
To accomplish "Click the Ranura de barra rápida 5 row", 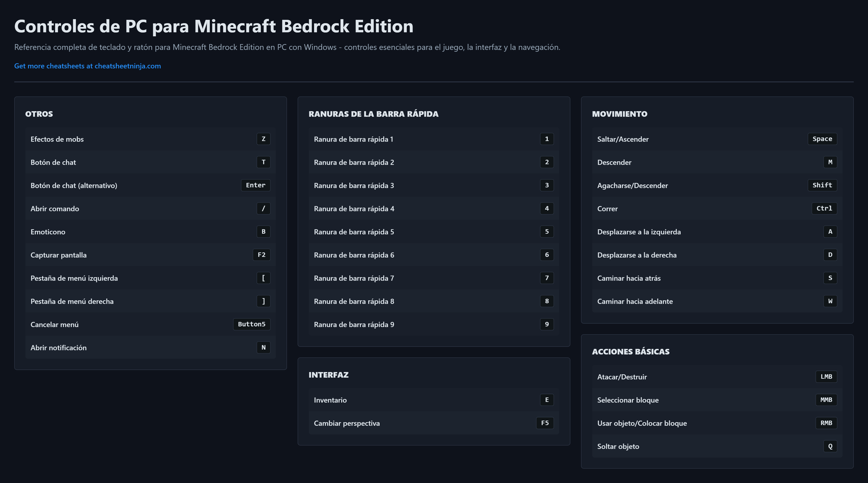I will pyautogui.click(x=433, y=232).
